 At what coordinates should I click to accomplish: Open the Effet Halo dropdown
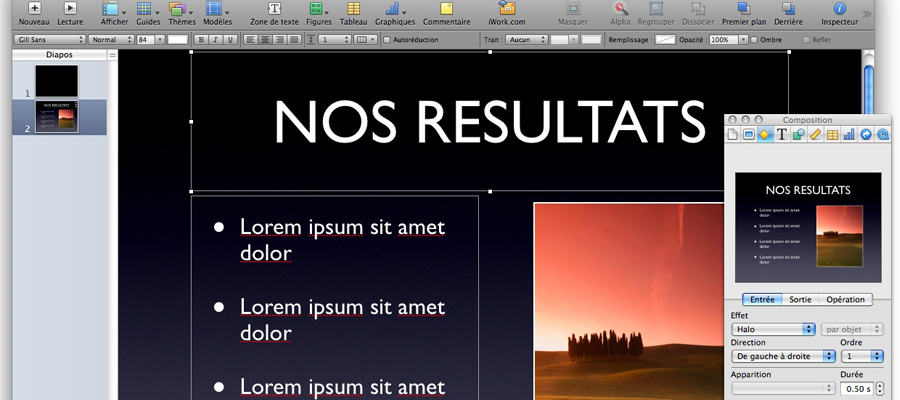coord(774,329)
